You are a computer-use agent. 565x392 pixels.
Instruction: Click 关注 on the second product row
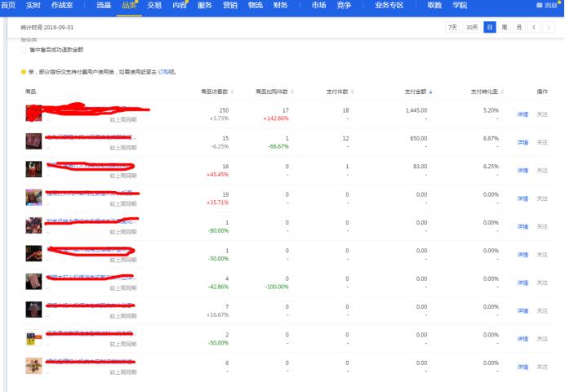coord(542,142)
